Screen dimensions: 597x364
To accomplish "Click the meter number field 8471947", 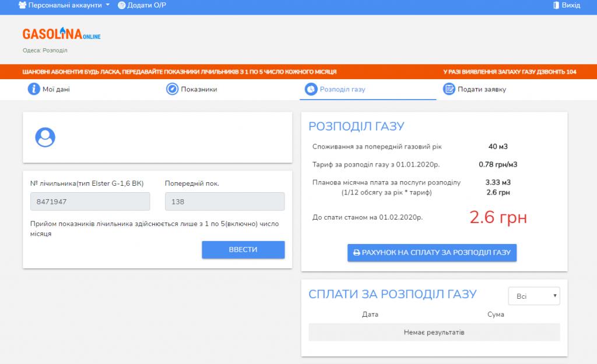I will coord(90,202).
